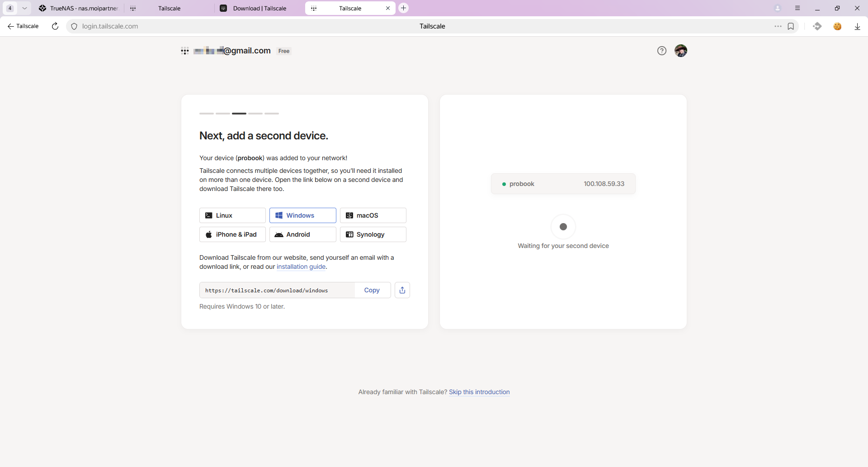Select the macOS platform option

tap(373, 215)
